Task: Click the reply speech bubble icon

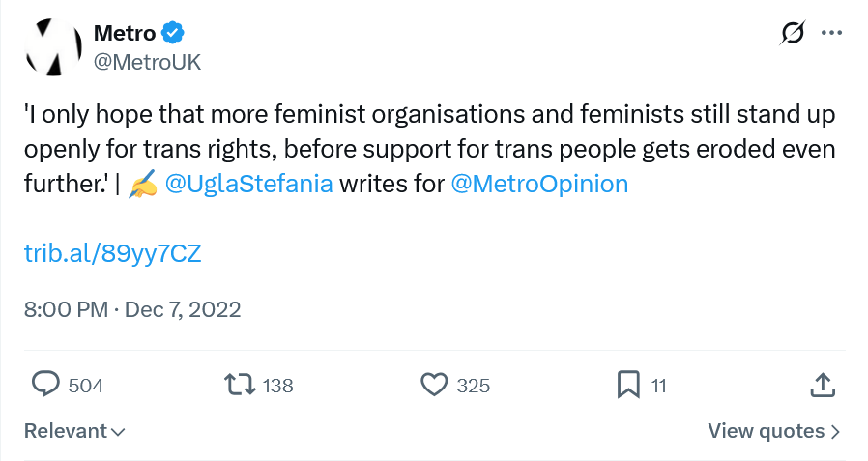Action: (46, 385)
